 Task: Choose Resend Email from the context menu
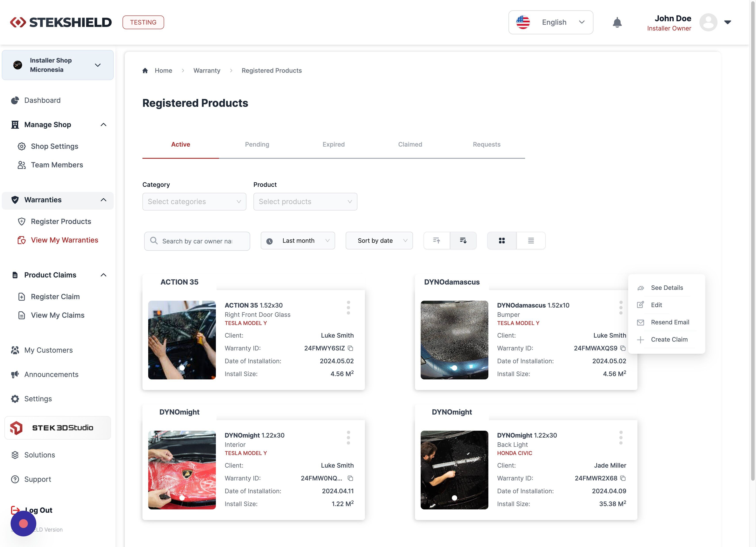(667, 322)
